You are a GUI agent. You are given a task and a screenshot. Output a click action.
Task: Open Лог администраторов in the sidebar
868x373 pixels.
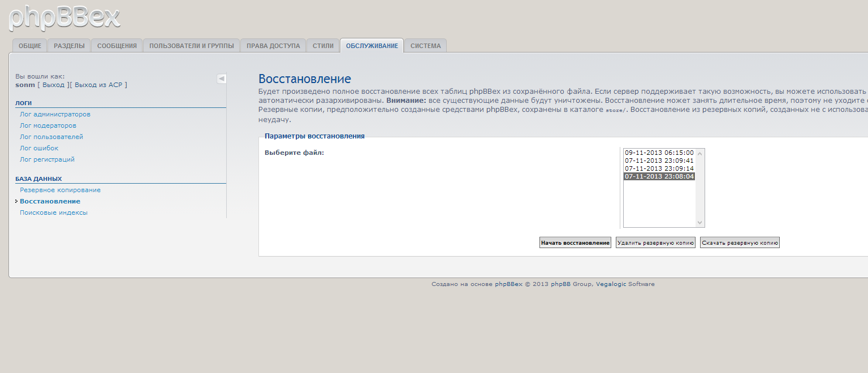(55, 114)
